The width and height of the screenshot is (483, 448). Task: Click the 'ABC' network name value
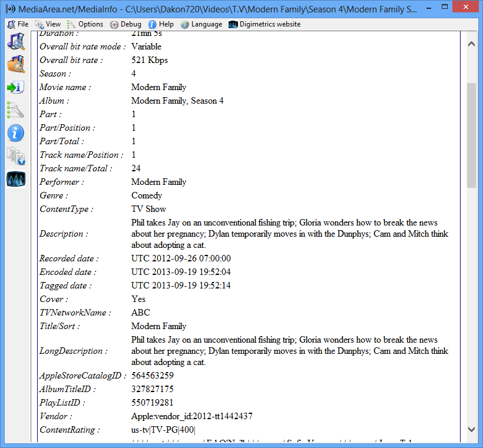pos(140,313)
